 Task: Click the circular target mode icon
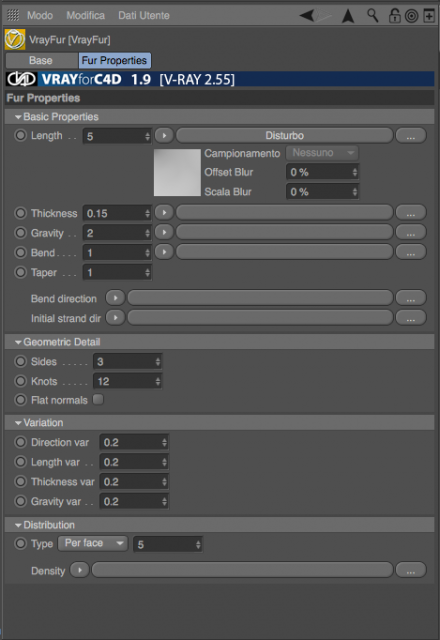click(411, 16)
